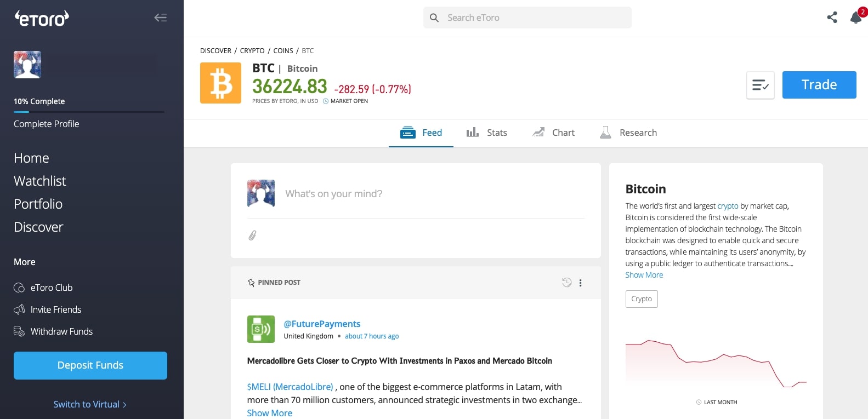Click the Stats bar chart icon
The height and width of the screenshot is (419, 868).
473,133
